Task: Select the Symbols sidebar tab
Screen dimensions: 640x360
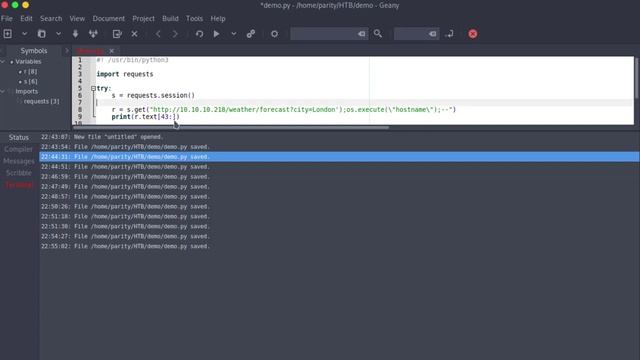Action: [x=34, y=51]
